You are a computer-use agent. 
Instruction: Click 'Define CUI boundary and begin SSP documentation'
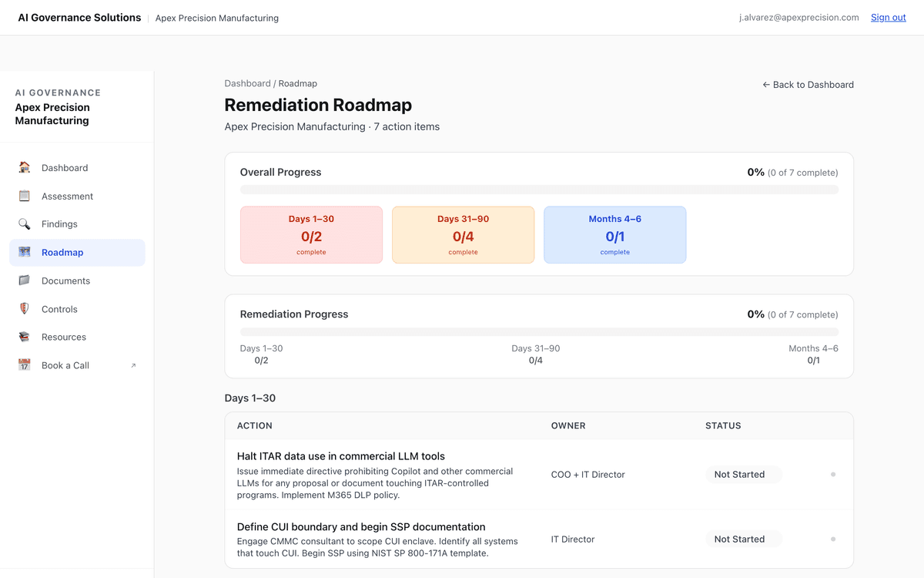pyautogui.click(x=361, y=527)
